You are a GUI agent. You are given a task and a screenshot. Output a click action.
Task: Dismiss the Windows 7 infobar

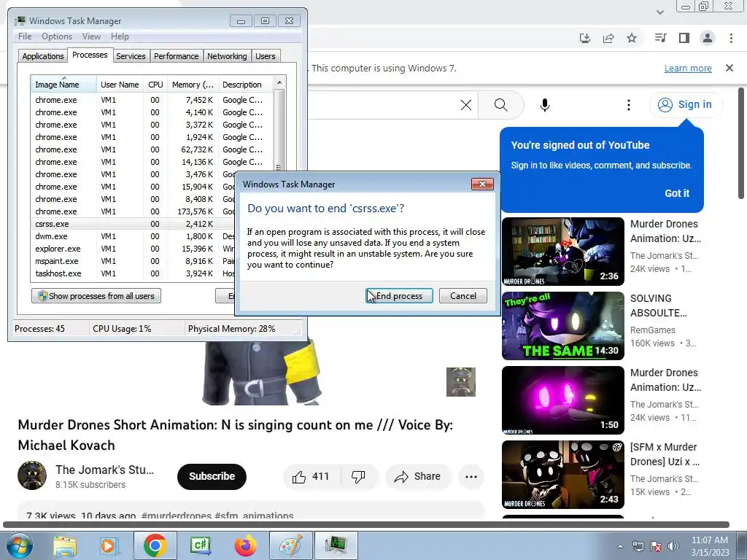click(x=729, y=68)
